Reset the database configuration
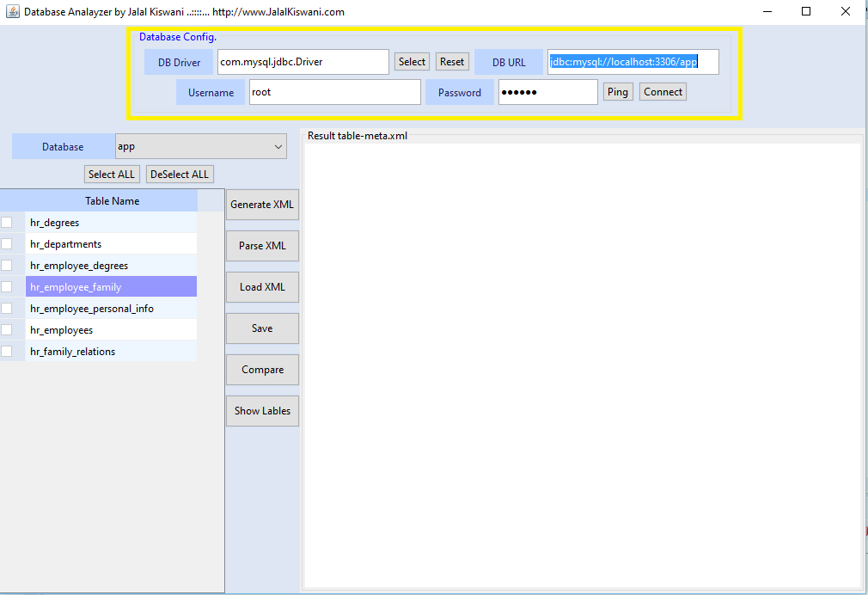Screen dimensions: 868x595 coord(452,62)
